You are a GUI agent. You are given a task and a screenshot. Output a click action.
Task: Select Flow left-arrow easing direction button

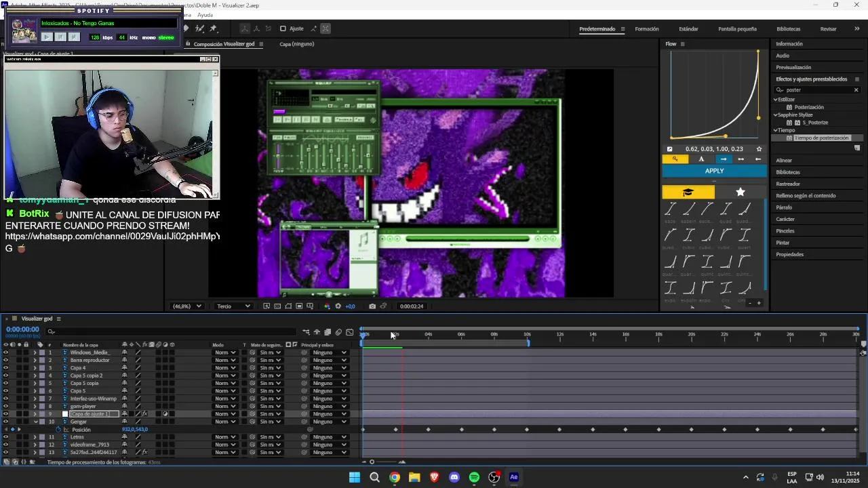tap(758, 159)
